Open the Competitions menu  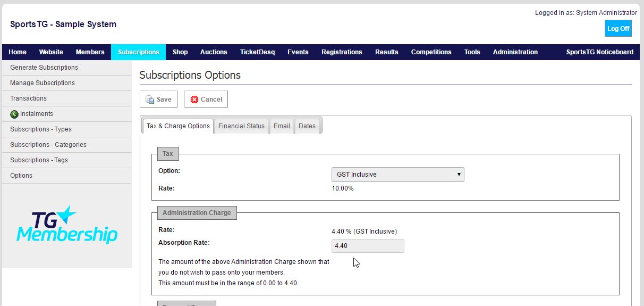[x=431, y=52]
